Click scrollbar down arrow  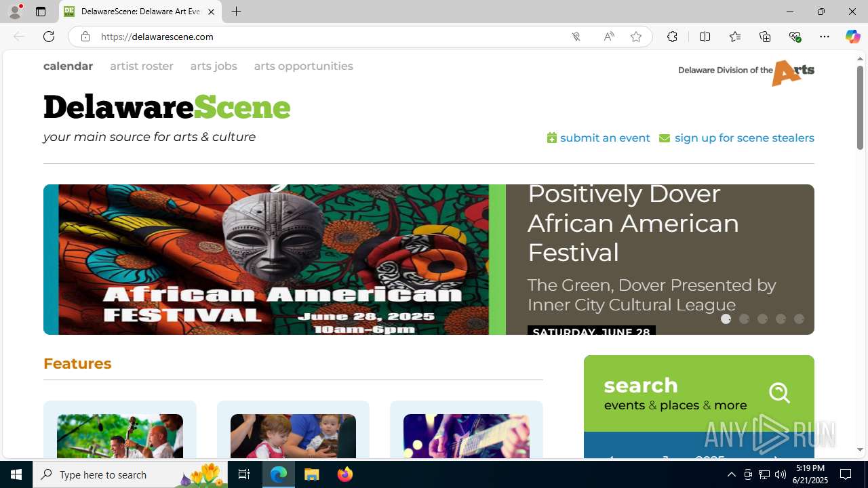pos(860,449)
